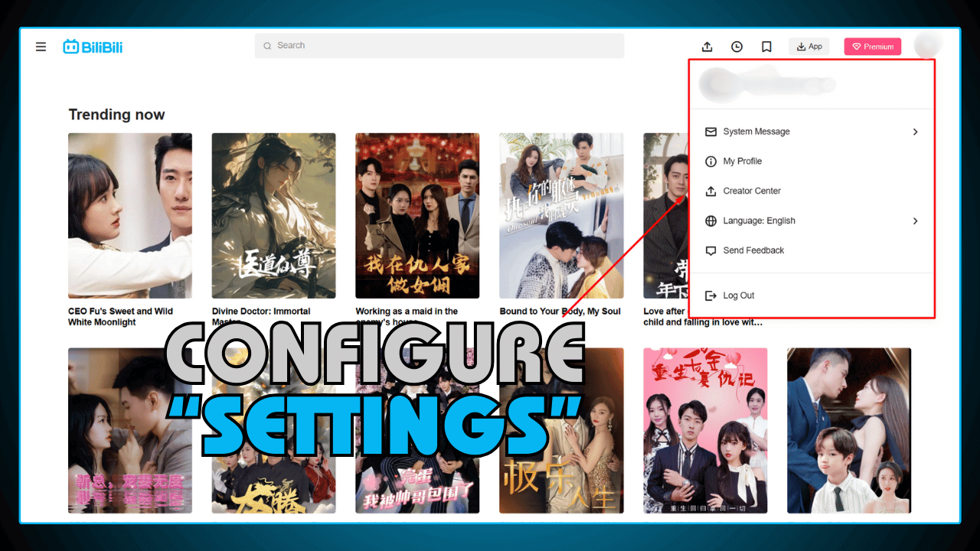Open the hamburger menu icon
Screen dimensions: 980x551
click(x=41, y=47)
